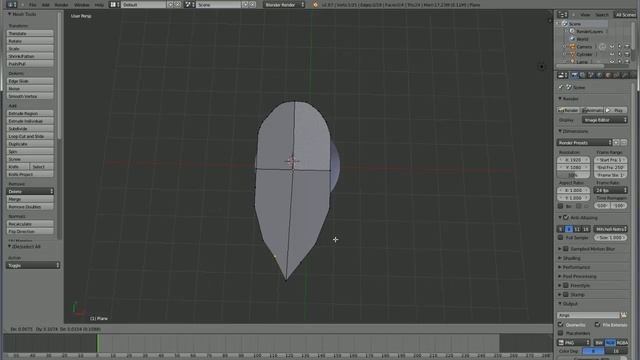
Task: Click the Cylinder mesh icon in outliner
Action: 572,54
